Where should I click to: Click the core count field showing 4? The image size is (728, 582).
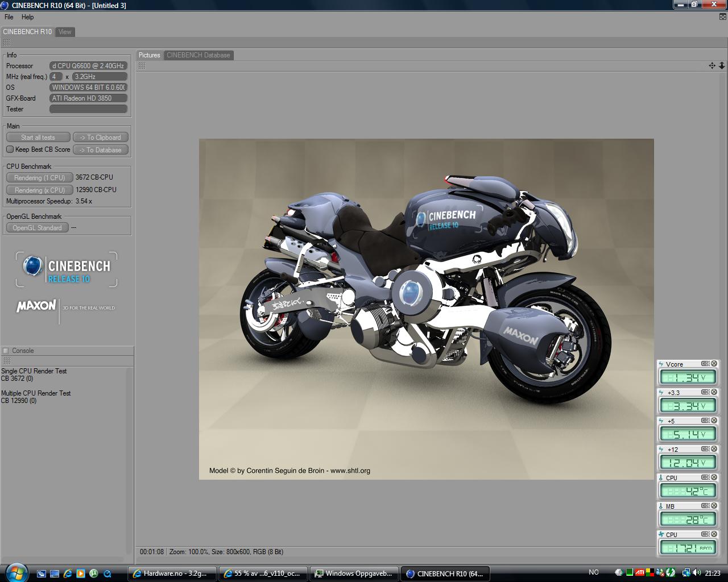coord(56,77)
